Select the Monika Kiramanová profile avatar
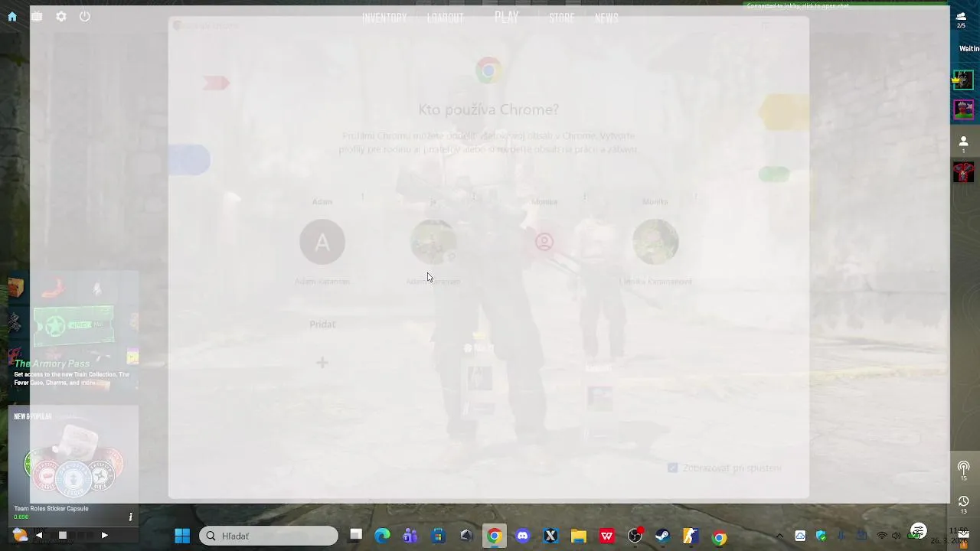The height and width of the screenshot is (551, 980). pos(655,242)
